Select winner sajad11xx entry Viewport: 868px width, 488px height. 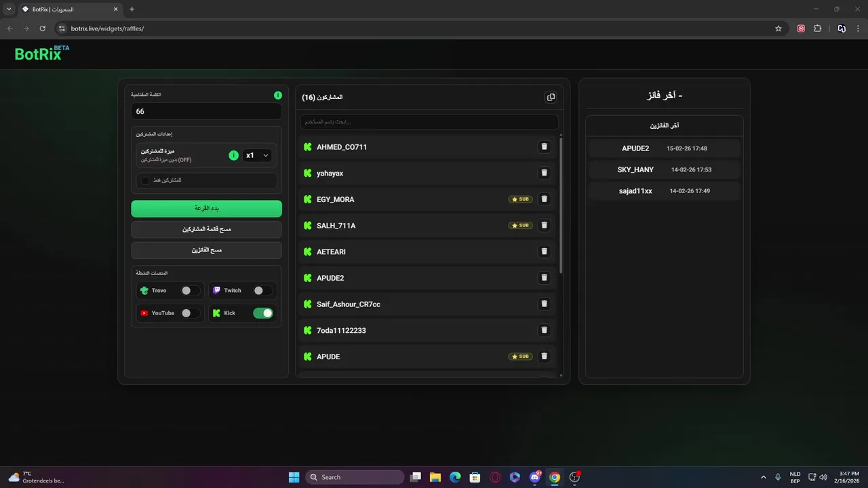665,191
